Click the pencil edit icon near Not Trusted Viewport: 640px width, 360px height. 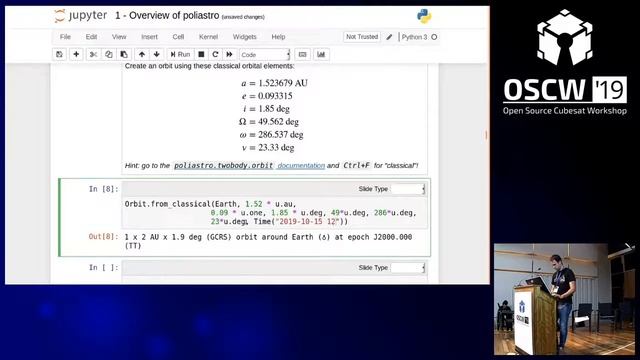coord(389,37)
